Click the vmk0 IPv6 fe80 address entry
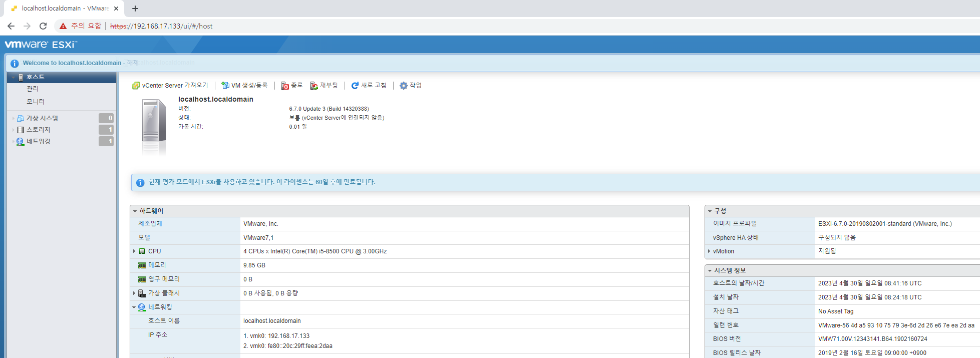The image size is (980, 358). pyautogui.click(x=288, y=346)
